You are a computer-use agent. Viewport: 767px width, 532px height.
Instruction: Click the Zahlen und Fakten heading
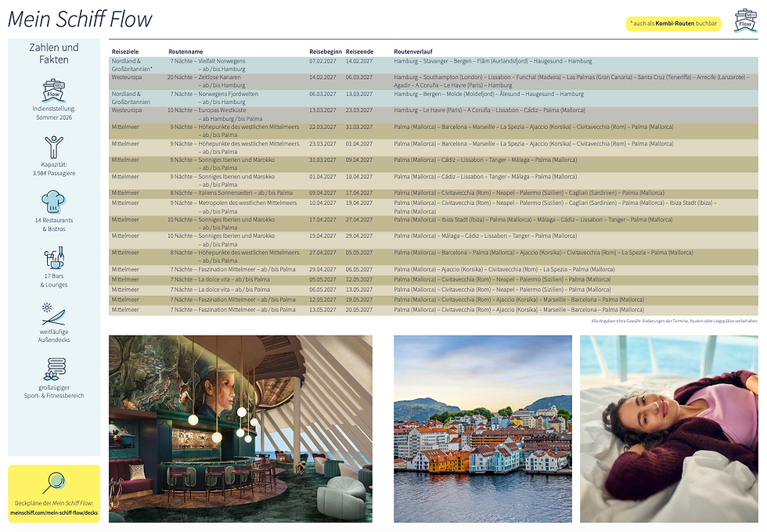(55, 53)
